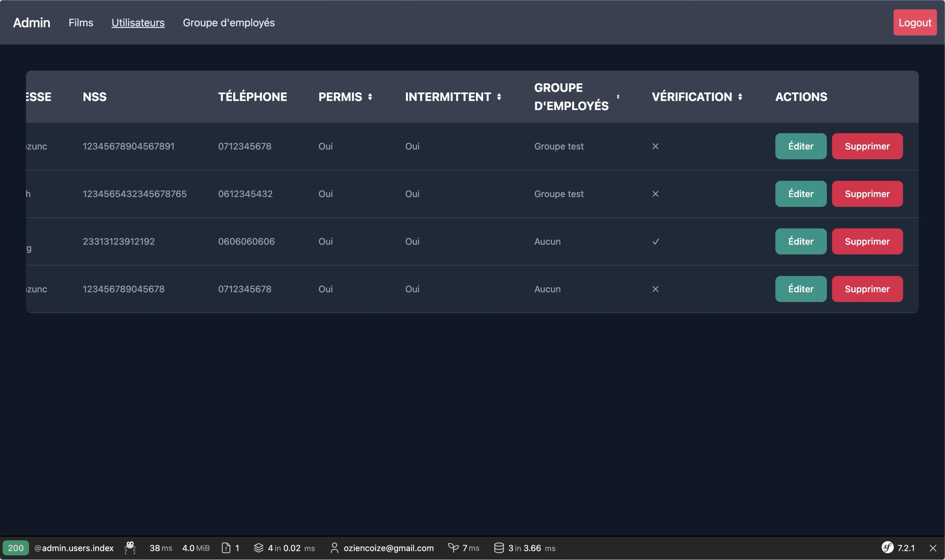
Task: Switch to the Films section
Action: point(80,23)
